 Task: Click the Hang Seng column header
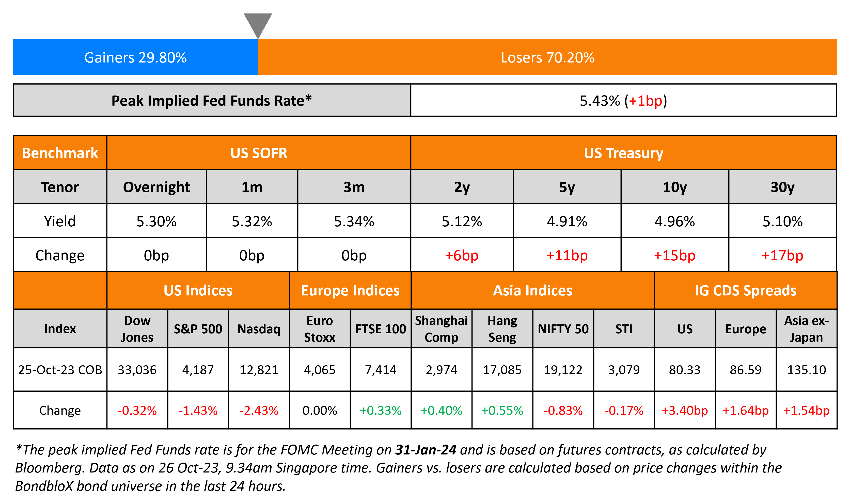coord(502,329)
